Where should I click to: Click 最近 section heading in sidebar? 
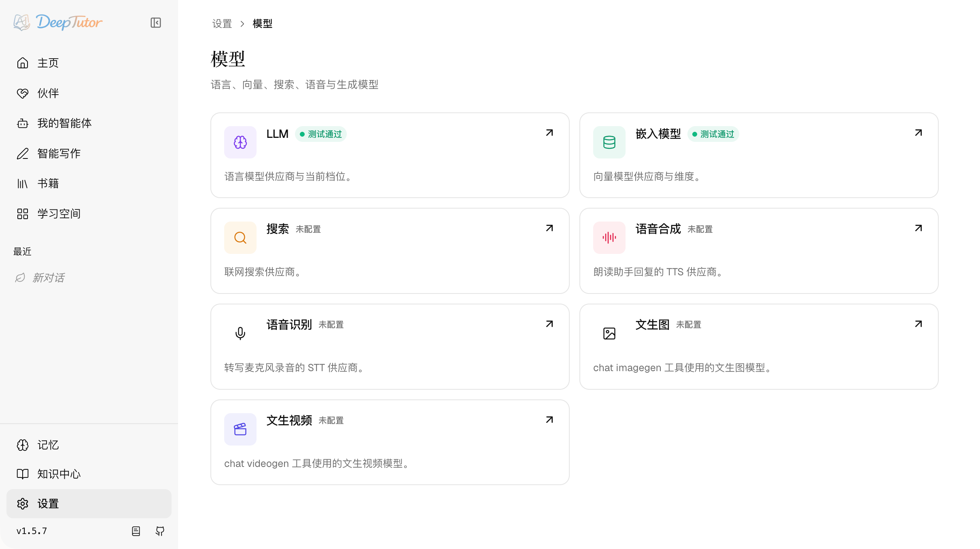click(22, 252)
